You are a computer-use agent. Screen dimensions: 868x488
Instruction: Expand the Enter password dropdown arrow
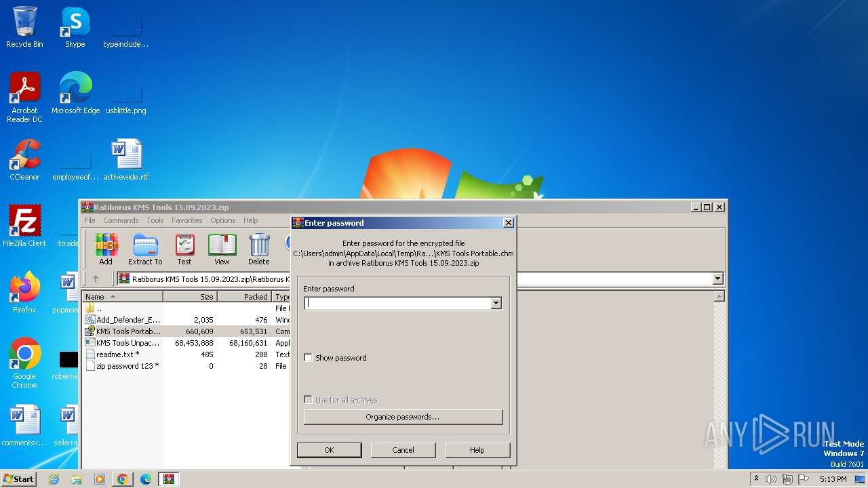496,304
